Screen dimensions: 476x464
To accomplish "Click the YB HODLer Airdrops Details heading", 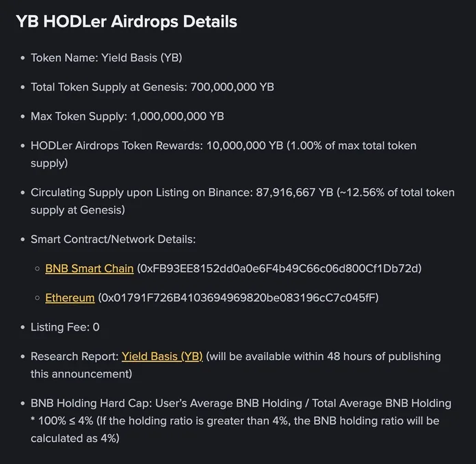I will pos(127,21).
